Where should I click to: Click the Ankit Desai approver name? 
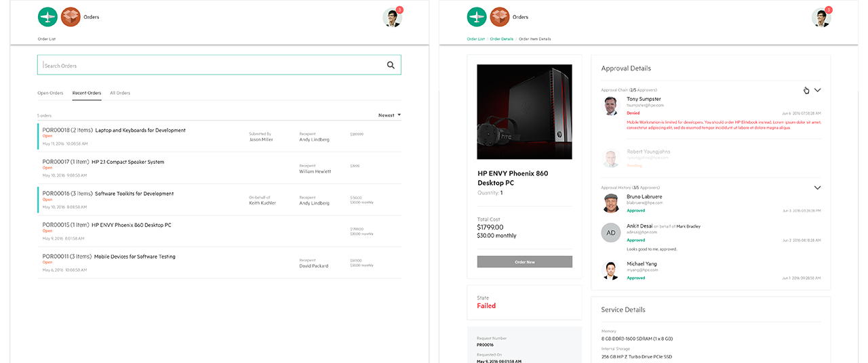[639, 226]
